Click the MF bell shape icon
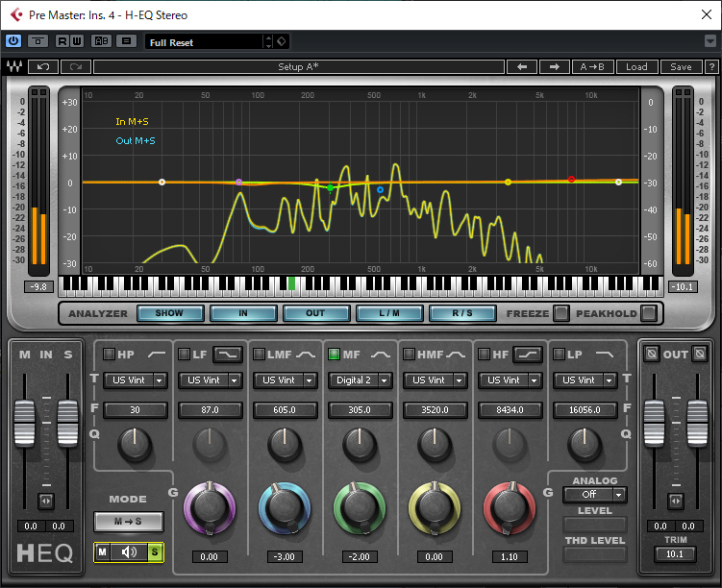The height and width of the screenshot is (588, 722). click(381, 355)
